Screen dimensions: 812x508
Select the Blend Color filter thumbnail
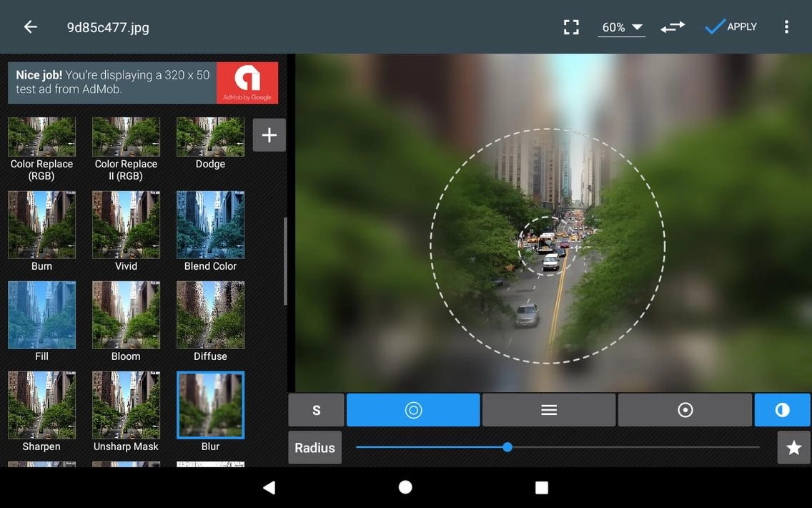tap(210, 225)
